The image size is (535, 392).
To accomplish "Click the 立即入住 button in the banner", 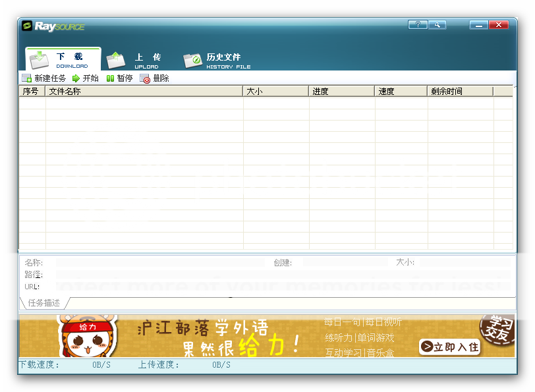I will tap(449, 347).
